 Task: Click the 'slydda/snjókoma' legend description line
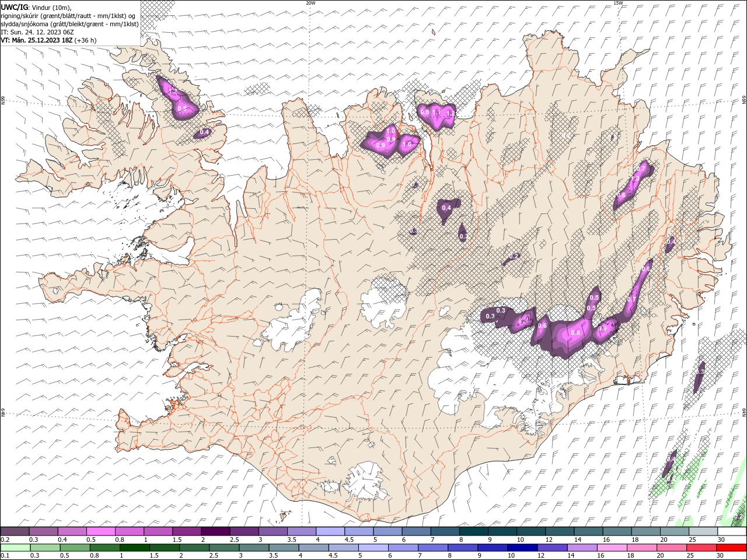(x=70, y=24)
